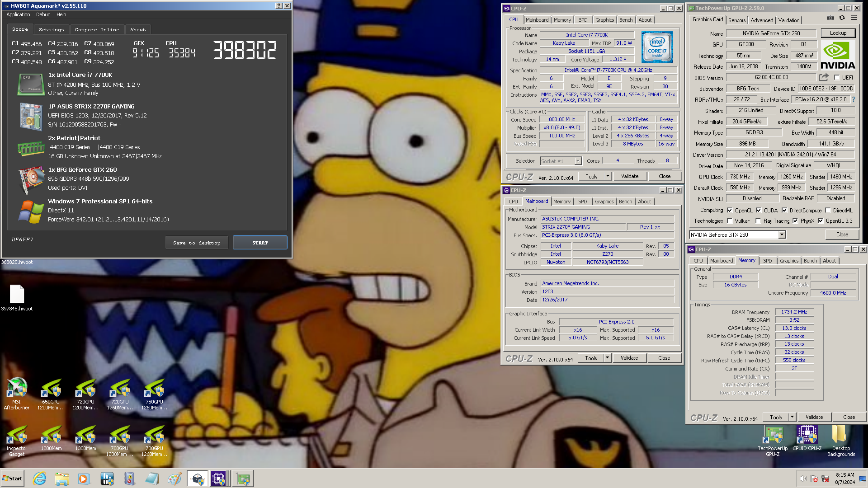Open GPU-Z hamburger menu icon
The height and width of the screenshot is (488, 868).
click(854, 18)
